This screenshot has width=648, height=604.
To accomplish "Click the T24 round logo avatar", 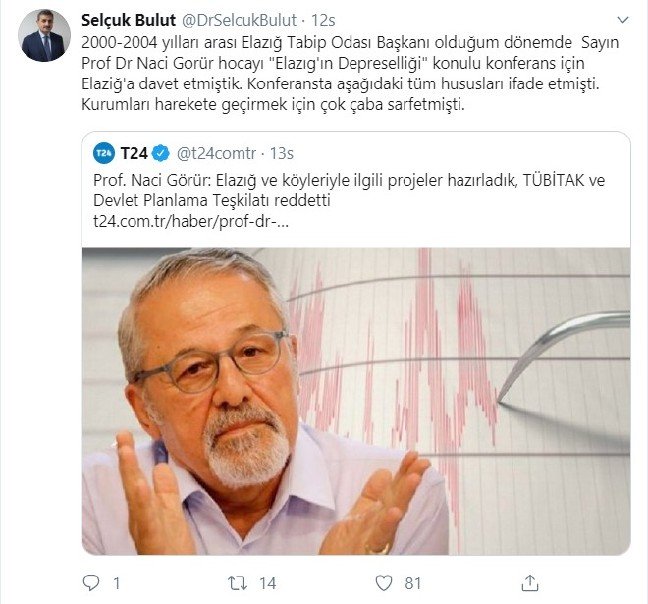I will (104, 153).
